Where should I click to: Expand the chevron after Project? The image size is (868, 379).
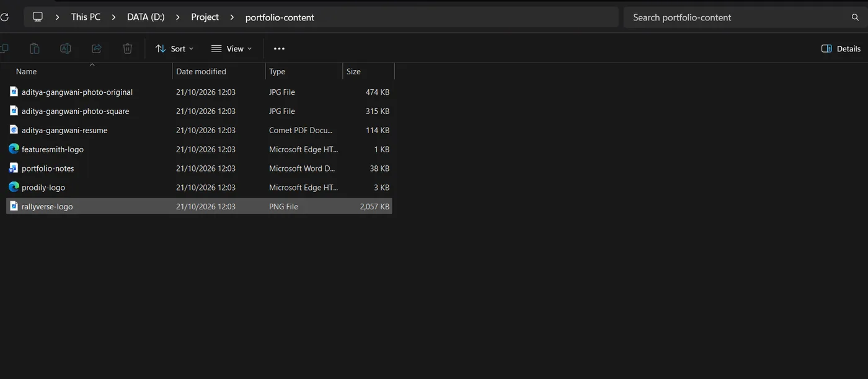tap(232, 17)
